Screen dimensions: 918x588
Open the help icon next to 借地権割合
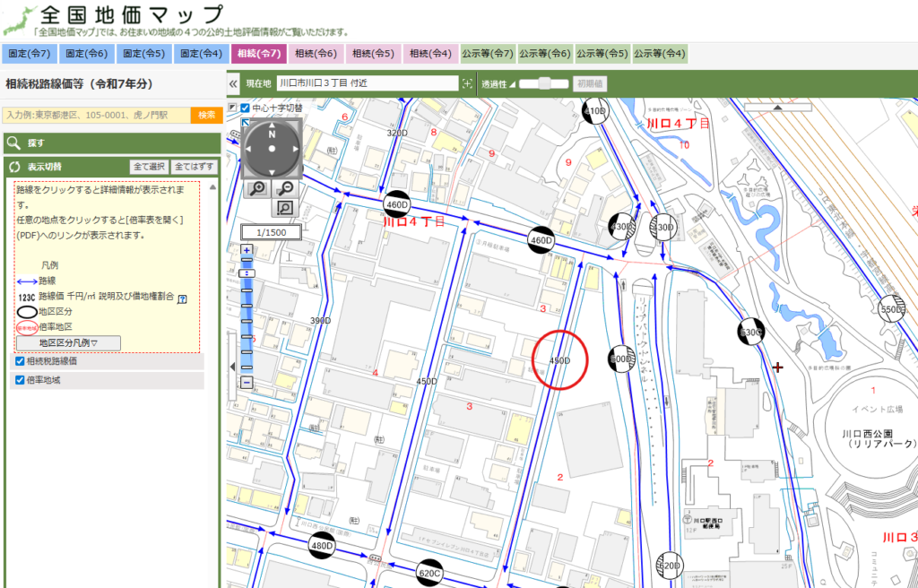[183, 298]
